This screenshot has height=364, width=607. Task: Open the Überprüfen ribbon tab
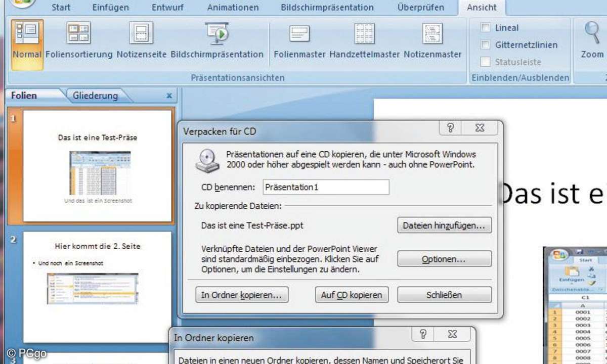tap(420, 8)
